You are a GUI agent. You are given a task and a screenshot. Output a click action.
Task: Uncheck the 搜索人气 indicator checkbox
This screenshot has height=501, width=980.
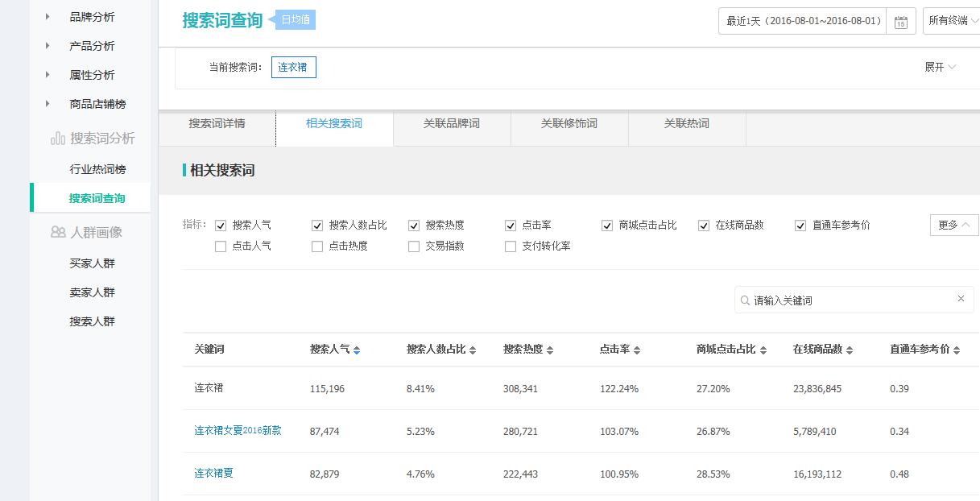(221, 225)
